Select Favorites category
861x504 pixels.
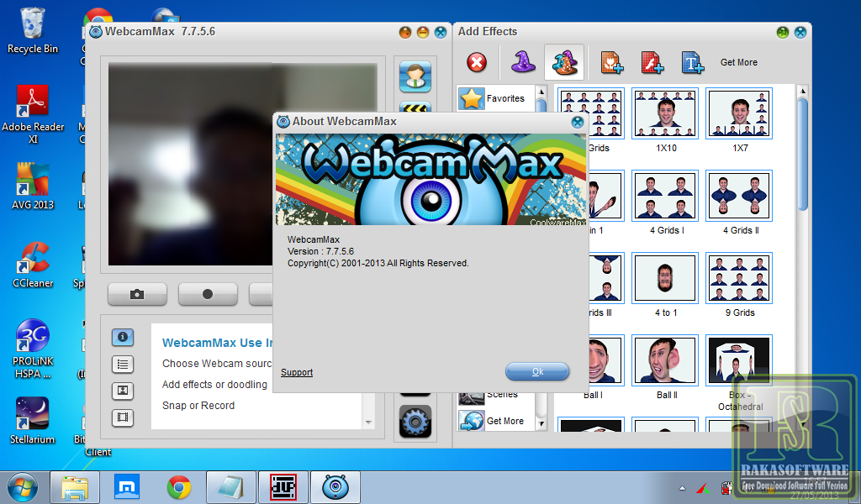point(496,98)
